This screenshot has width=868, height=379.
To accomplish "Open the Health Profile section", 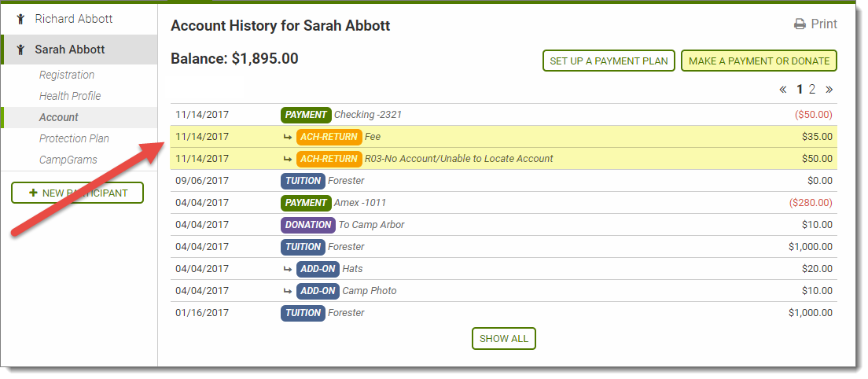I will tap(70, 96).
